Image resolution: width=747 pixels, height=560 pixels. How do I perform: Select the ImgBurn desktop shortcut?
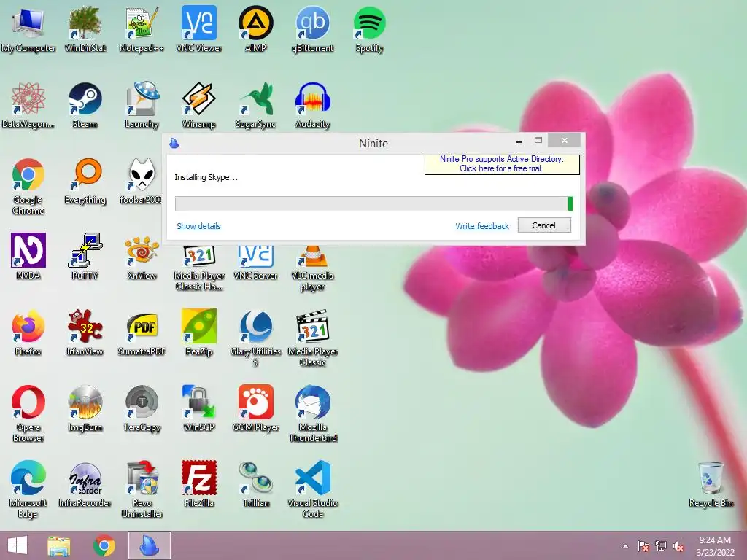(85, 408)
